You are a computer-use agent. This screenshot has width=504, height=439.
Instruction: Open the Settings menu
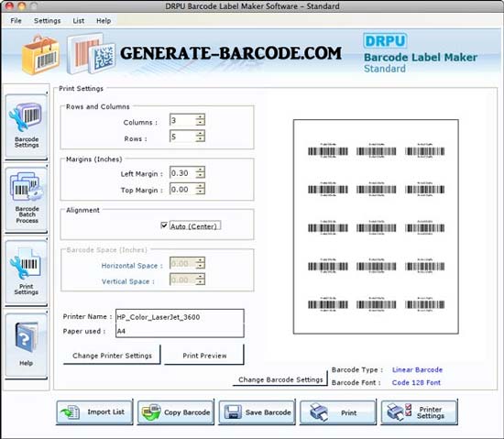click(x=48, y=20)
